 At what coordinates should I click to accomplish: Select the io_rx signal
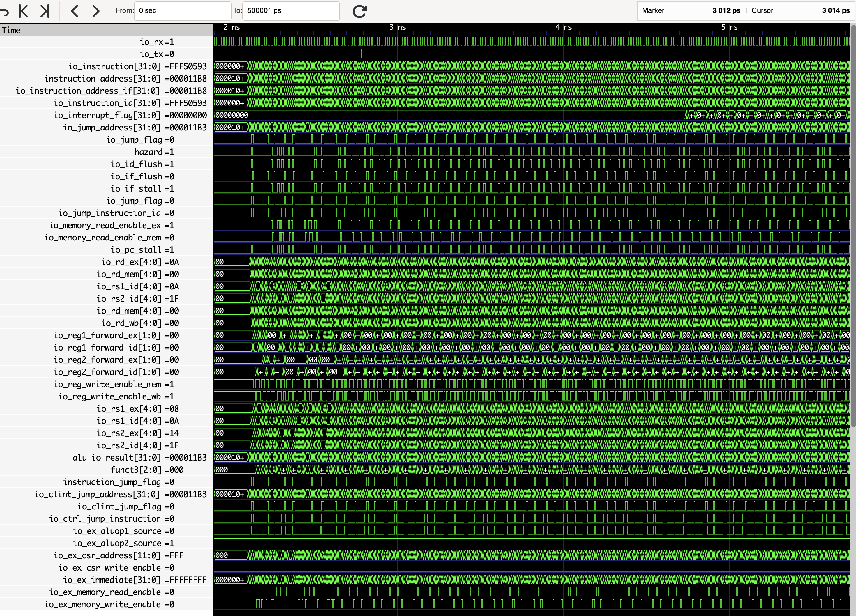(107, 42)
